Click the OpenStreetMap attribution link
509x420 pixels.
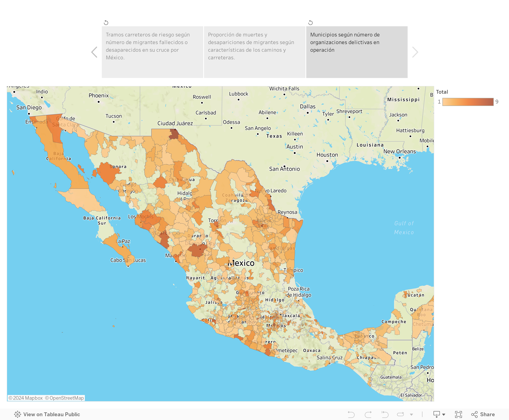[64, 398]
